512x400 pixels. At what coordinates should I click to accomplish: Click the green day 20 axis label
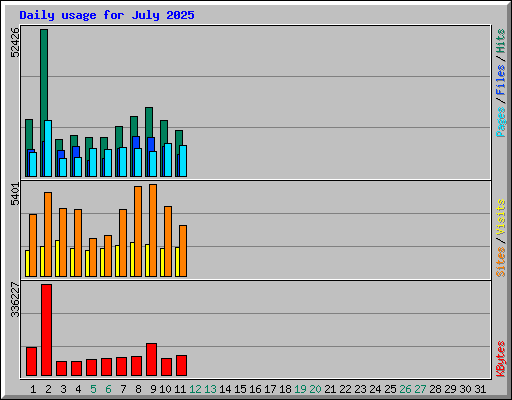(315, 389)
